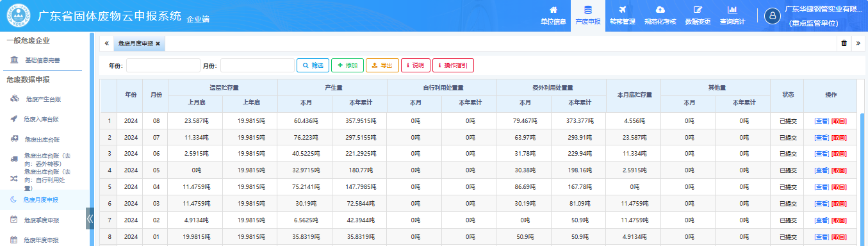This screenshot has height=246, width=868.
Task: Click cell 32.9715吨 in row 4
Action: coord(305,170)
